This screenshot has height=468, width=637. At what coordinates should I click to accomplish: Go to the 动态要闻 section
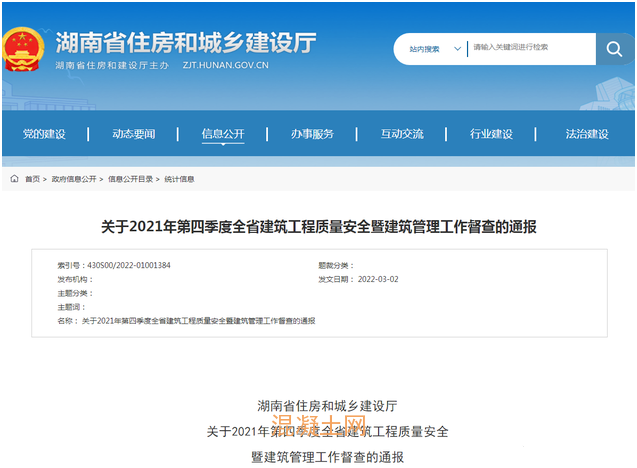(x=133, y=134)
